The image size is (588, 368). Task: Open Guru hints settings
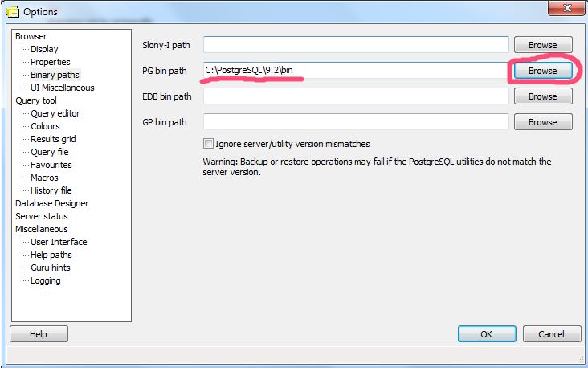[51, 268]
